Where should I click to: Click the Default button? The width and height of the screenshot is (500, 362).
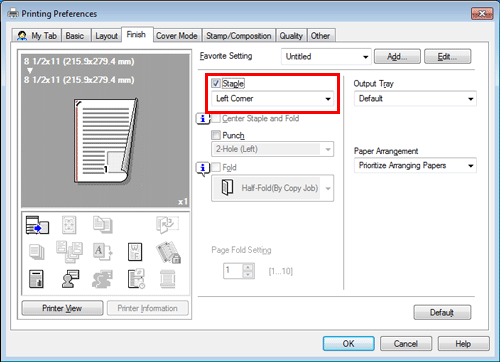coord(442,312)
